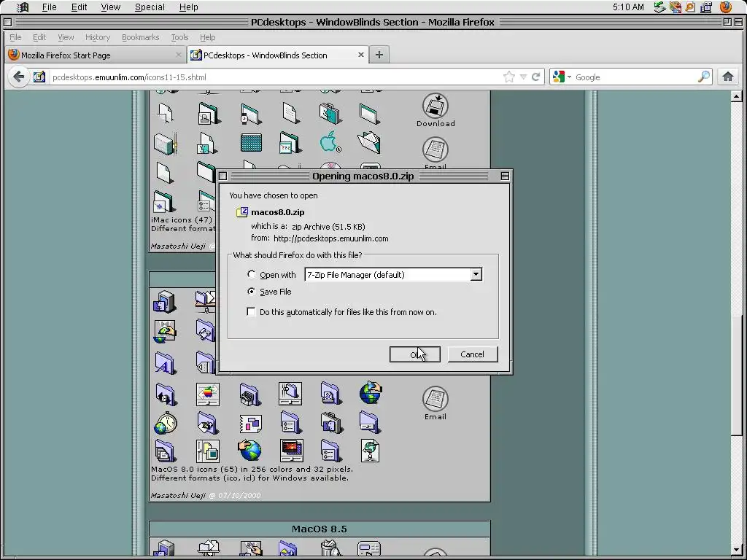Click the site identity icon in URL bar
747x560 pixels.
39,77
